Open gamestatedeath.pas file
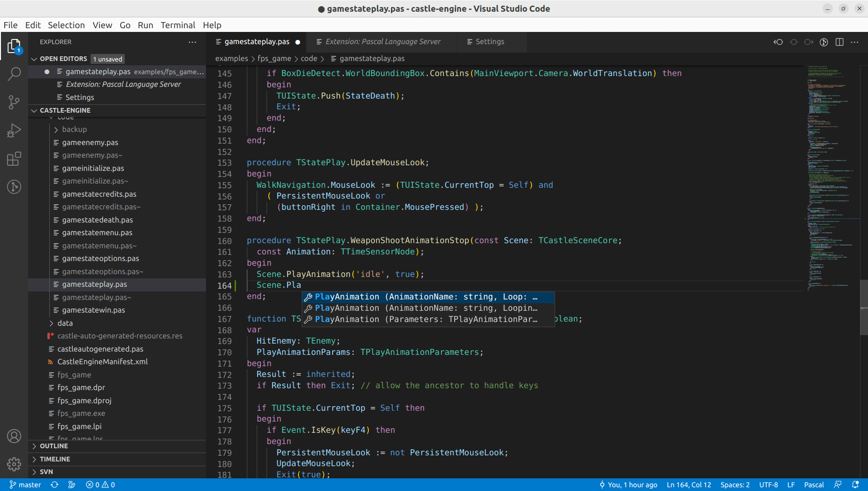The height and width of the screenshot is (491, 868). 98,220
